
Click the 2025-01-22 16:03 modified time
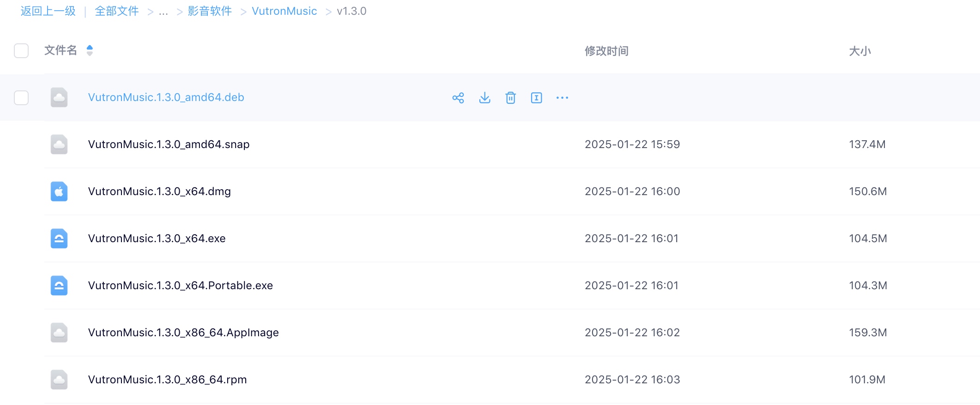pyautogui.click(x=632, y=380)
